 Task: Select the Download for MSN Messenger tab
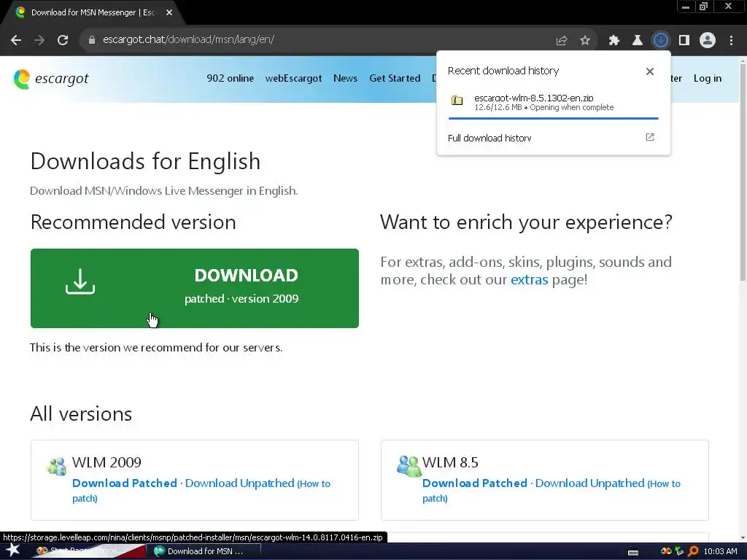[93, 13]
